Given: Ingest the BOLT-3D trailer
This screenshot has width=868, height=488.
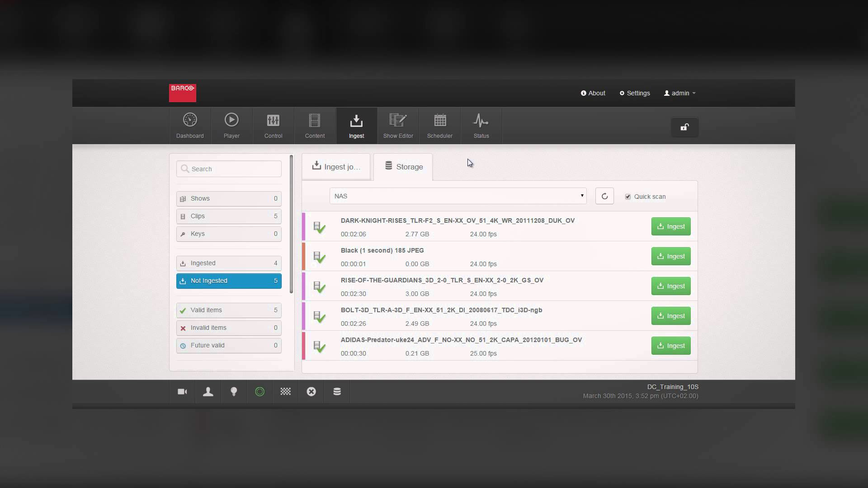Looking at the screenshot, I should point(671,316).
